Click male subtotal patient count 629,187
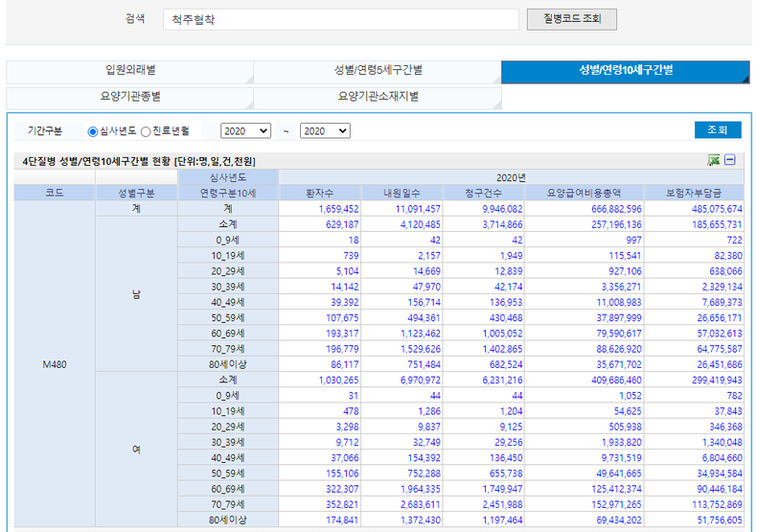Screen dimensions: 757x532 (x=342, y=224)
